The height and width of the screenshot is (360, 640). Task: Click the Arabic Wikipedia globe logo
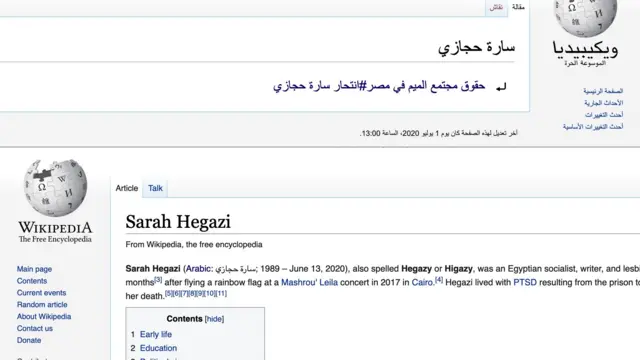point(585,18)
